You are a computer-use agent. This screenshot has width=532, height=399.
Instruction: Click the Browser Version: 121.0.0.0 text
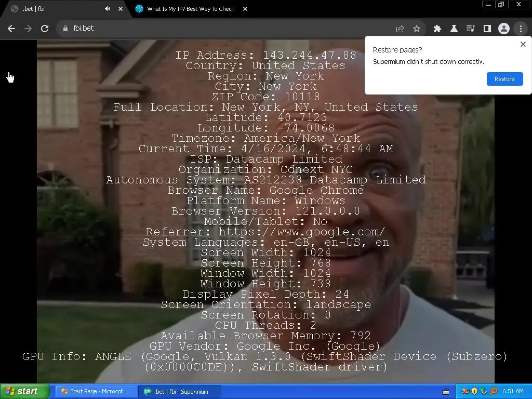pos(265,211)
